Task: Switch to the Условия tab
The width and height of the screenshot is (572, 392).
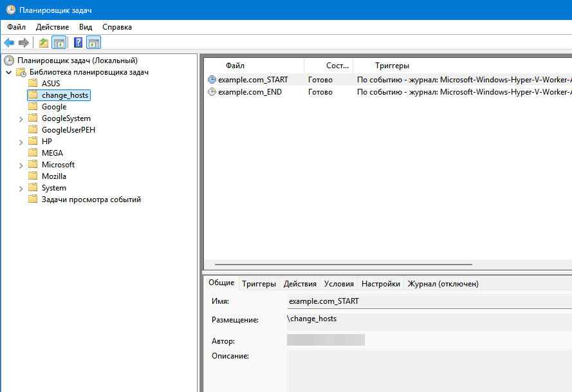Action: [x=338, y=284]
